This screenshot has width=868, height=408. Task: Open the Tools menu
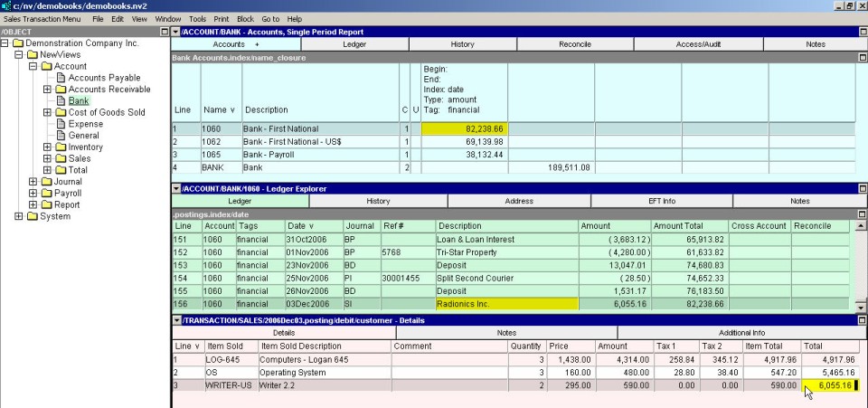click(197, 19)
